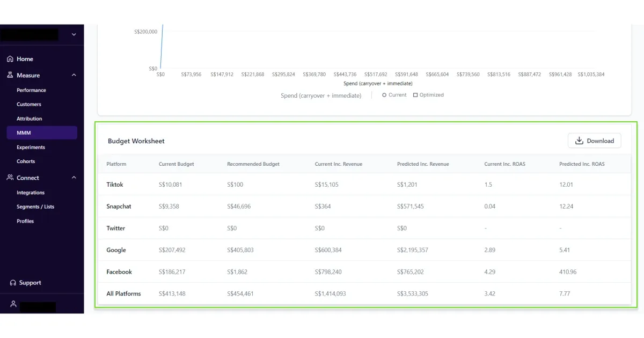Select the MMM menu item
The image size is (644, 338).
42,133
